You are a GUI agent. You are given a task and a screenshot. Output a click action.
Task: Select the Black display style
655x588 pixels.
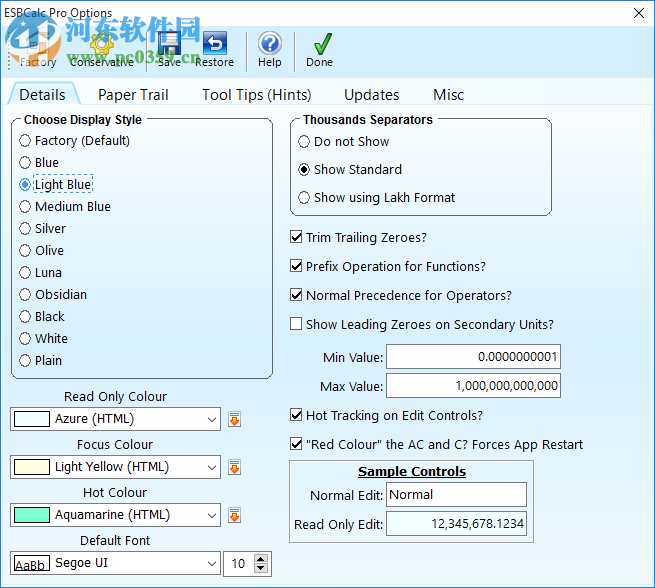(42, 317)
